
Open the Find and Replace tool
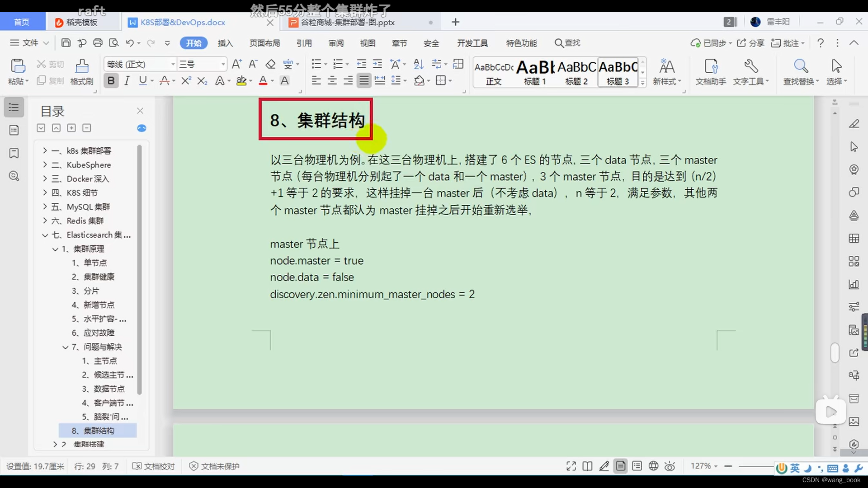coord(800,72)
